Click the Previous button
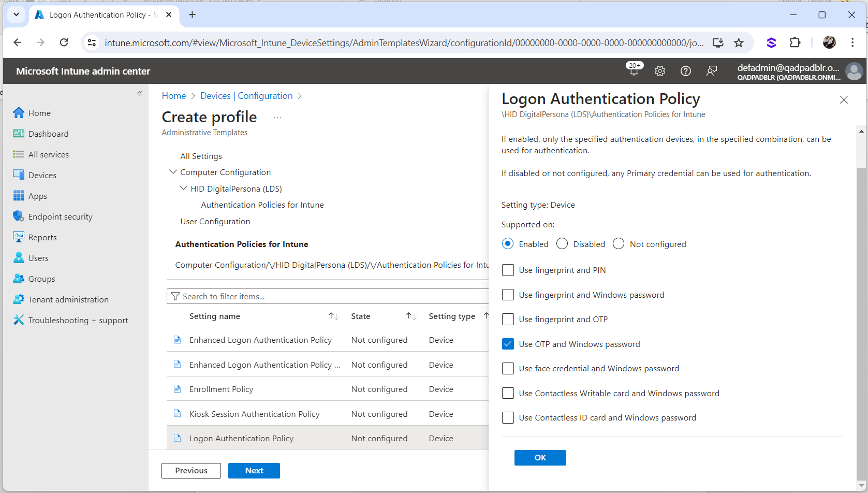Screen dimensions: 868x493 [191, 470]
